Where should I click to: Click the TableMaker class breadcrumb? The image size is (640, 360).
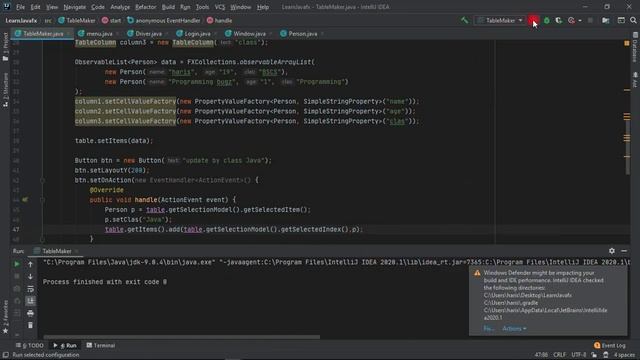click(77, 20)
